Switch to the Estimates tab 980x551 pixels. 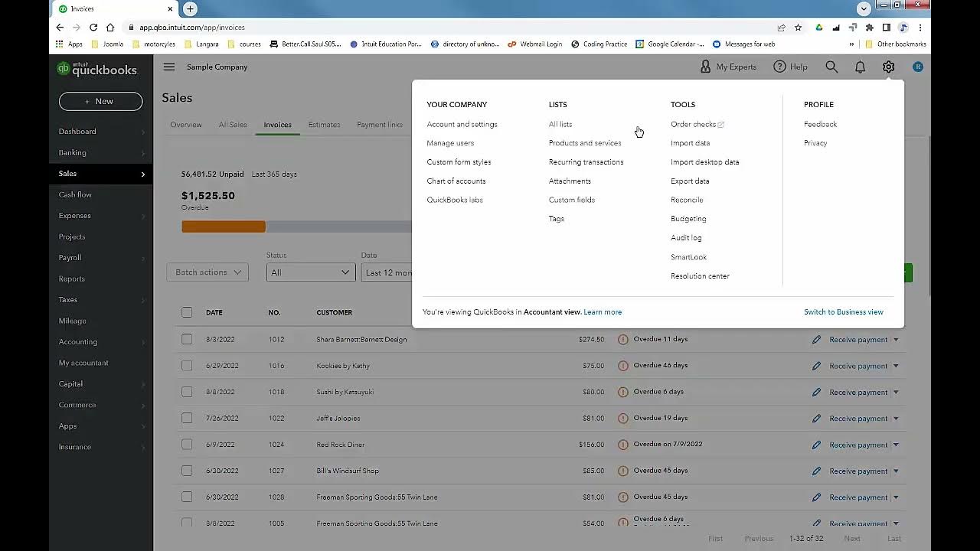324,125
